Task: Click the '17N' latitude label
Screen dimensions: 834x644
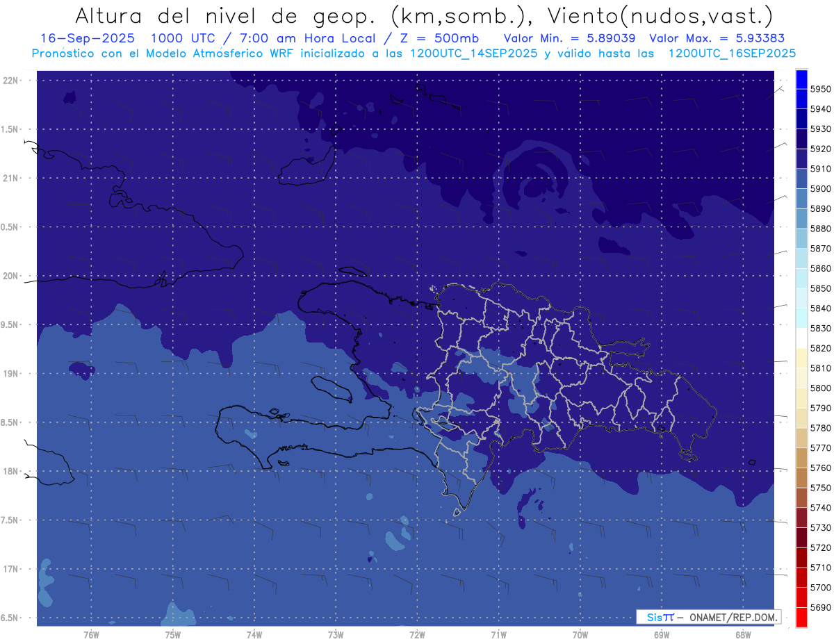Action: (x=12, y=569)
